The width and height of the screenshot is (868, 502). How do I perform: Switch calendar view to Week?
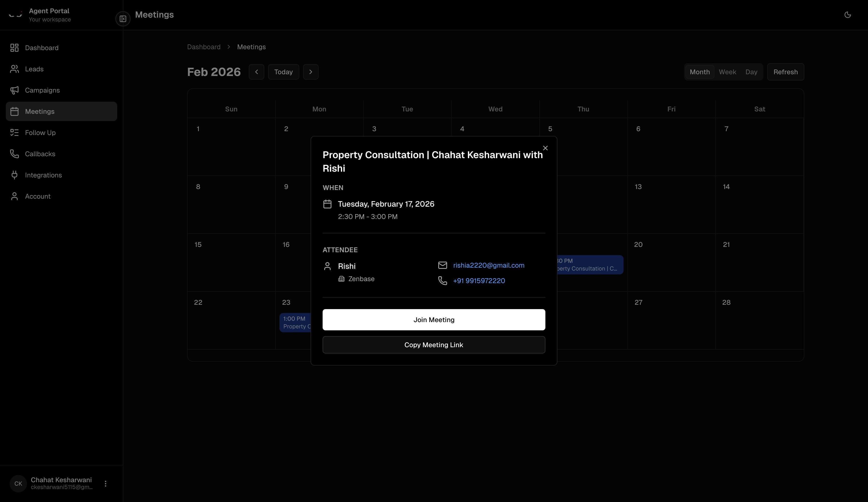pyautogui.click(x=727, y=72)
